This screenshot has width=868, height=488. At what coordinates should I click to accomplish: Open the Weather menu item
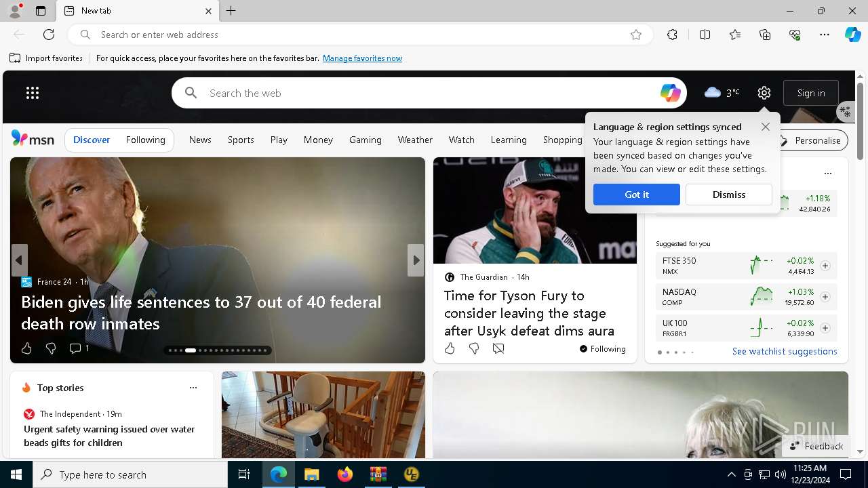click(x=415, y=140)
